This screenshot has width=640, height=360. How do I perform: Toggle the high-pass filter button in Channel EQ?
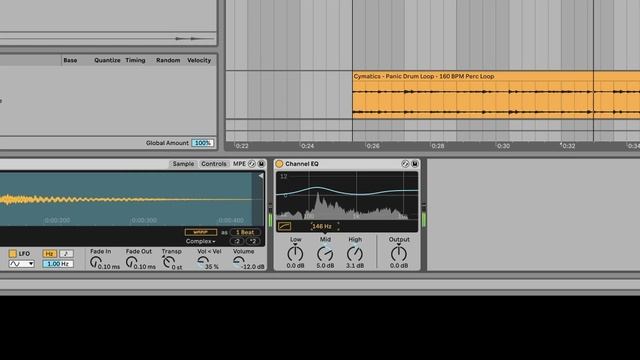coord(284,226)
